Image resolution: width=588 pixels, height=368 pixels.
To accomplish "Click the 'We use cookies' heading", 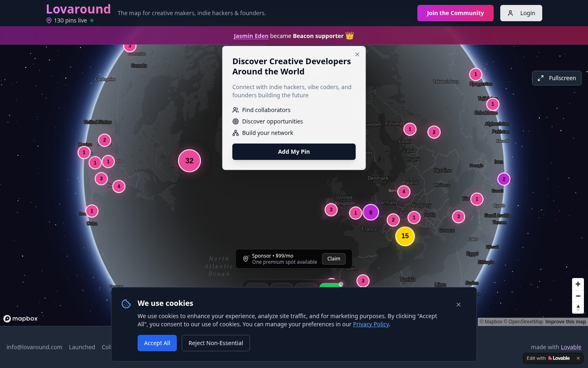I will [x=165, y=303].
